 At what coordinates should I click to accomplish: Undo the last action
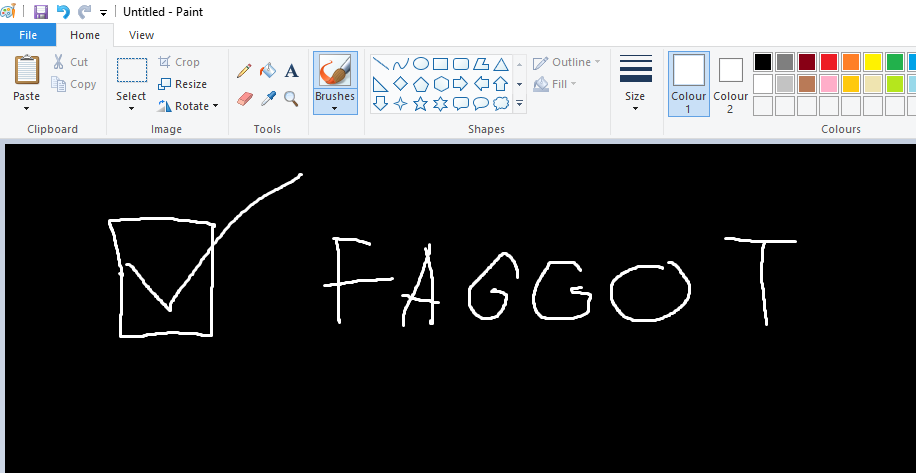click(63, 12)
